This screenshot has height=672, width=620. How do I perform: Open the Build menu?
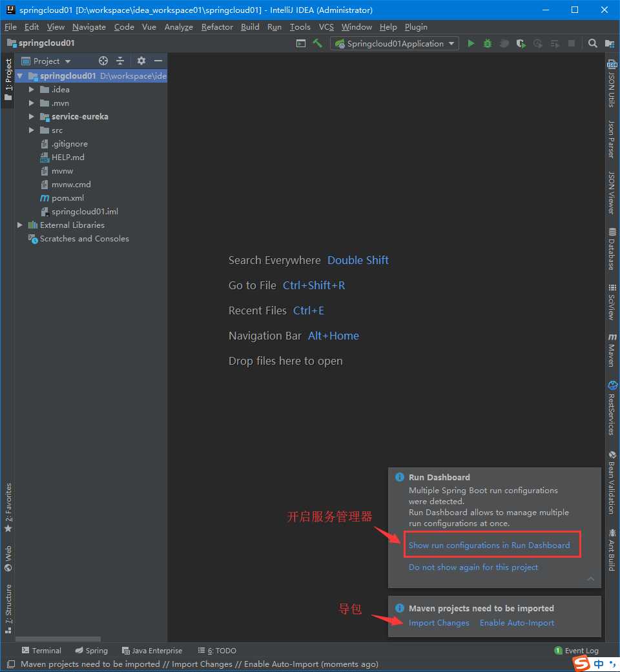(x=250, y=27)
